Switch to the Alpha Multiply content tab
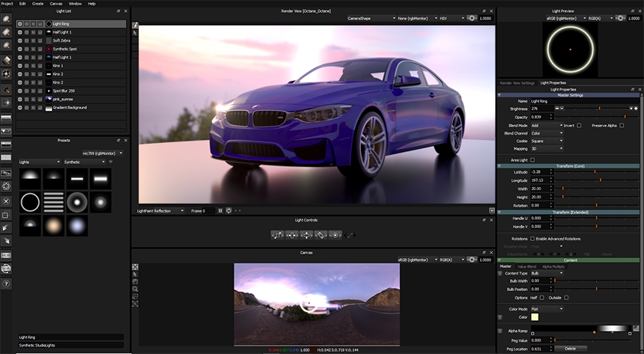The image size is (644, 354). (553, 266)
